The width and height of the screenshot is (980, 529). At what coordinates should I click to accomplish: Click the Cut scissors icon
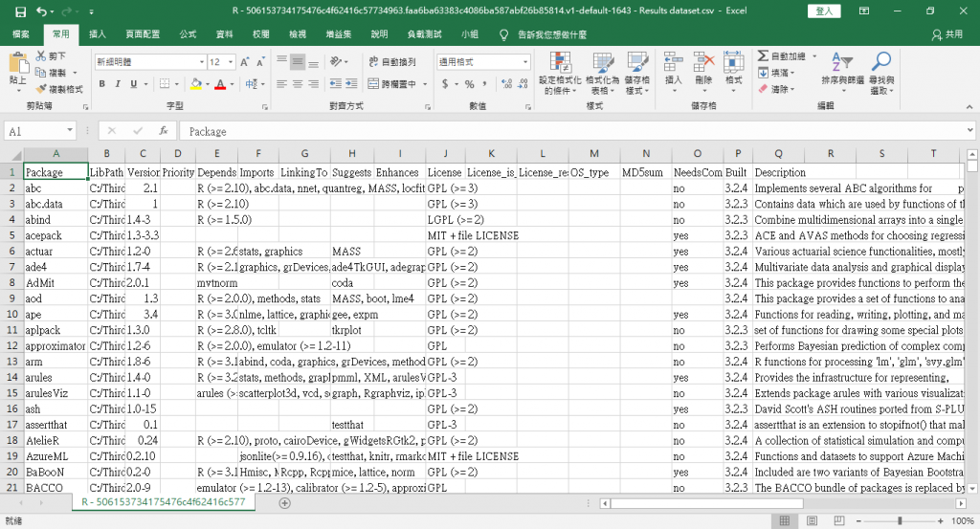(41, 55)
